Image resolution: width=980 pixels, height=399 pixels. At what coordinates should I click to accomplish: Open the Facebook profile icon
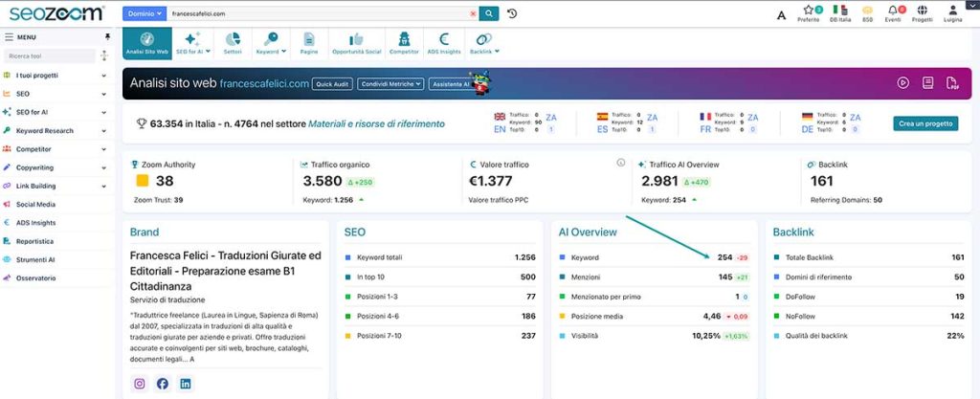tap(163, 384)
